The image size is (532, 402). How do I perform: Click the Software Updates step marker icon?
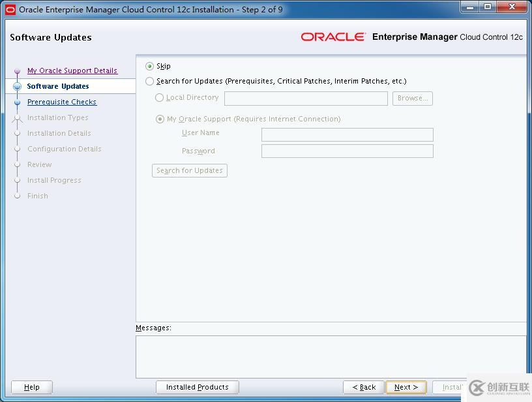point(16,85)
